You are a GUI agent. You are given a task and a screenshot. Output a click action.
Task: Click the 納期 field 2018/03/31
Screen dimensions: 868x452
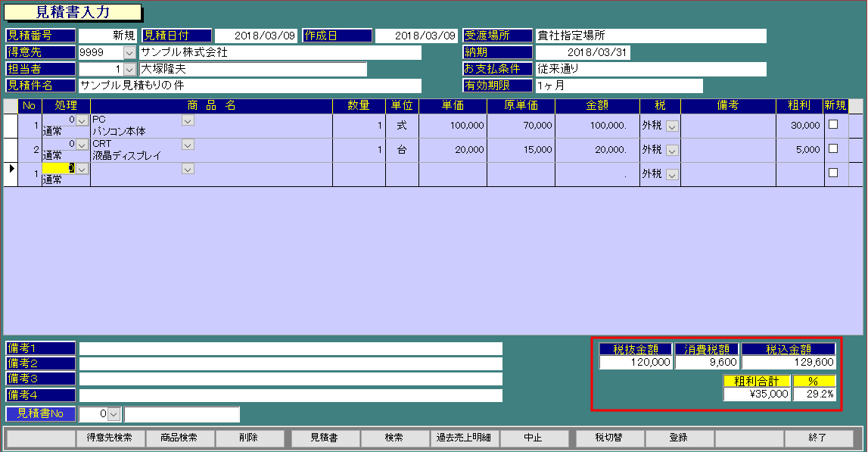[x=583, y=53]
